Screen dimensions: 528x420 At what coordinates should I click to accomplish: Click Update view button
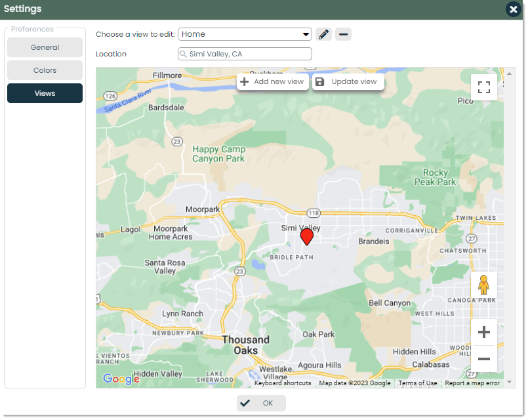click(x=348, y=82)
